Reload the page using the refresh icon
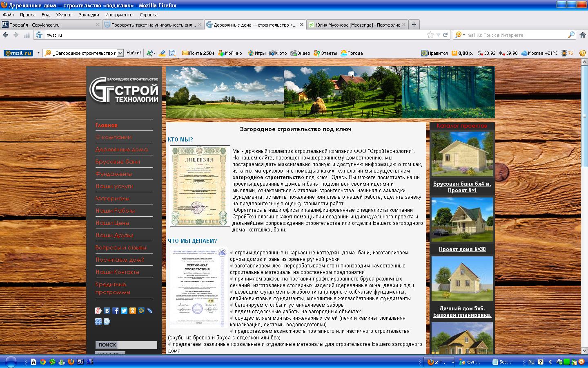The height and width of the screenshot is (368, 588). [x=445, y=35]
